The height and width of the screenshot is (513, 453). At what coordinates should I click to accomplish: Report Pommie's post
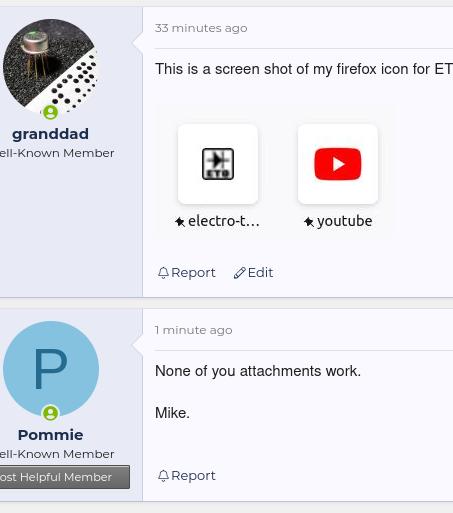187,476
